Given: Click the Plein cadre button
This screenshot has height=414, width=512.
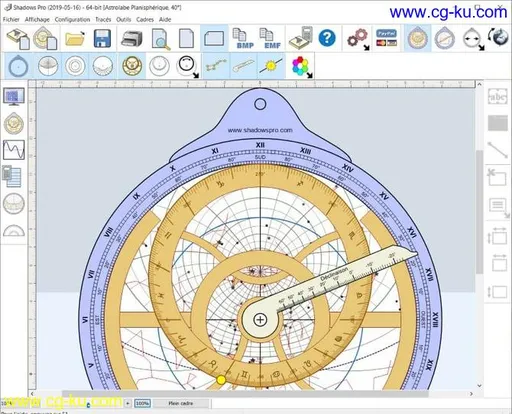Looking at the screenshot, I should pyautogui.click(x=181, y=404).
